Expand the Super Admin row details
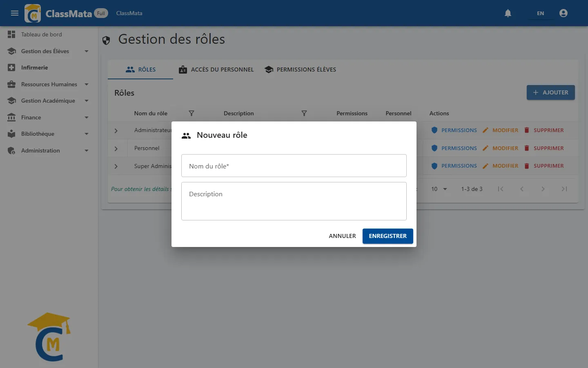 (116, 166)
